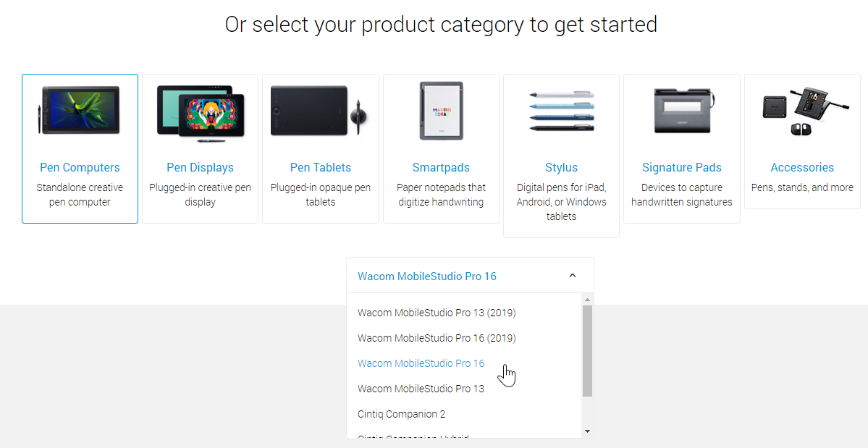Select Wacom MobileStudio Pro 13 from list
Image resolution: width=868 pixels, height=448 pixels.
click(x=421, y=389)
